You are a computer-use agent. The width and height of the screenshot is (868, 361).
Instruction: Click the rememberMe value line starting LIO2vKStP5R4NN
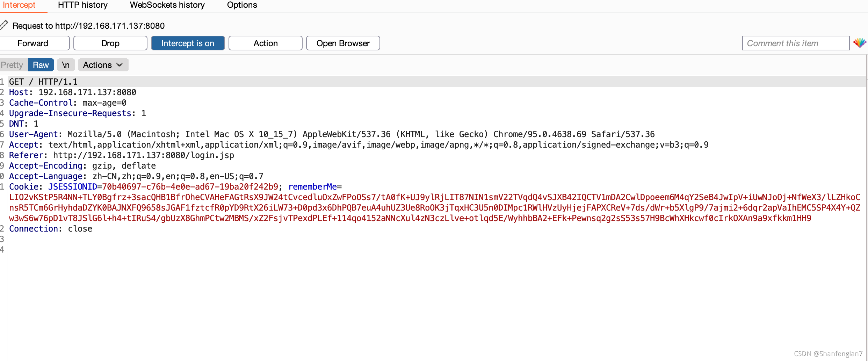point(435,197)
